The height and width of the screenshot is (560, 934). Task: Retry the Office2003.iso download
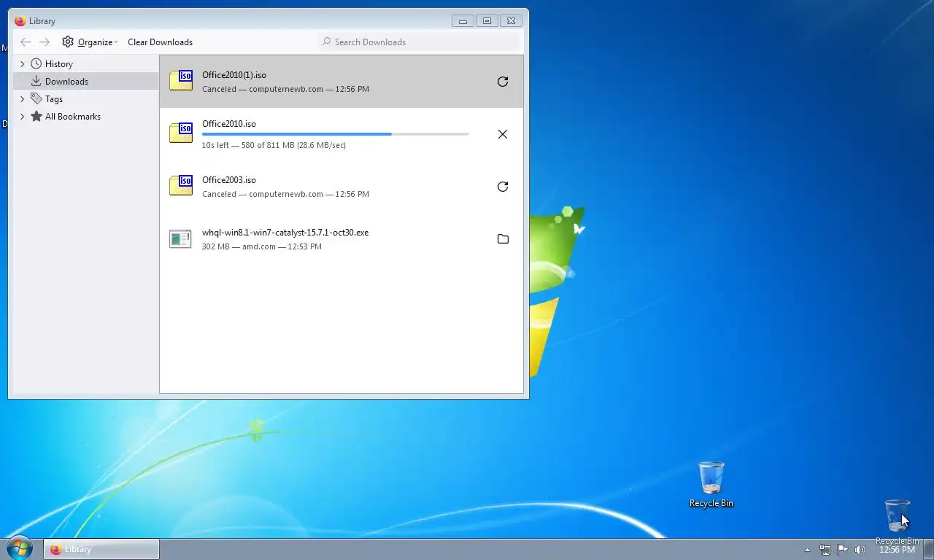503,187
